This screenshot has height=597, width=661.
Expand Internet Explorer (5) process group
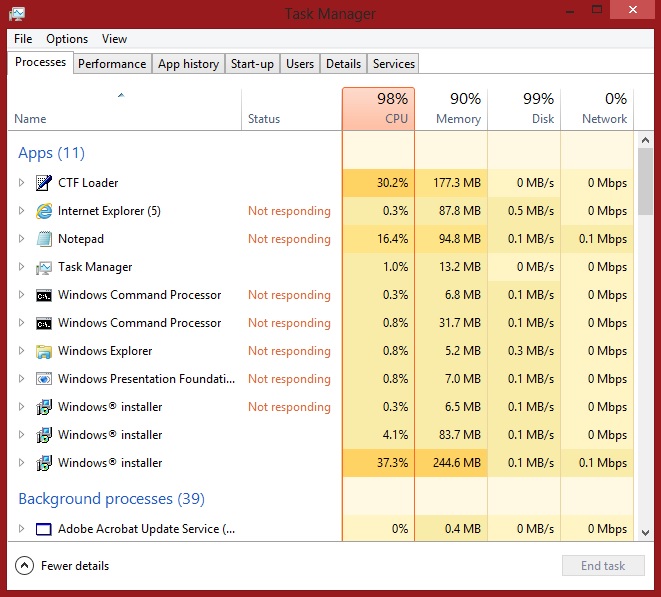pyautogui.click(x=21, y=211)
